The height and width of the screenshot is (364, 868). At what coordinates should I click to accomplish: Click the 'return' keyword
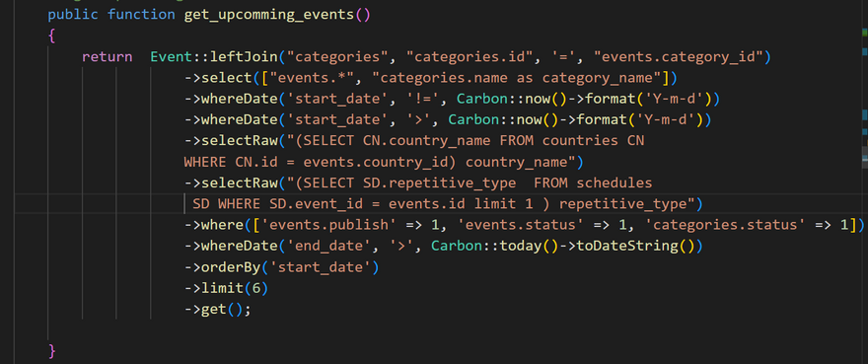107,56
